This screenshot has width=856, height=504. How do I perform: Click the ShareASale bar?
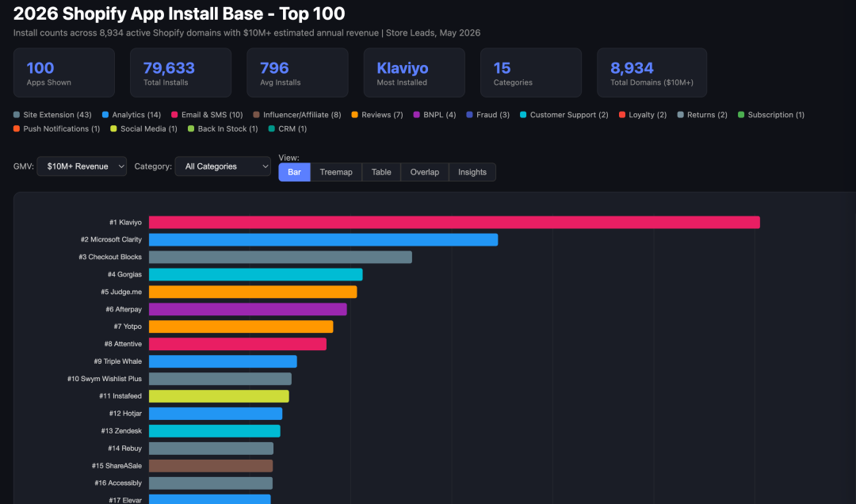[x=211, y=466]
